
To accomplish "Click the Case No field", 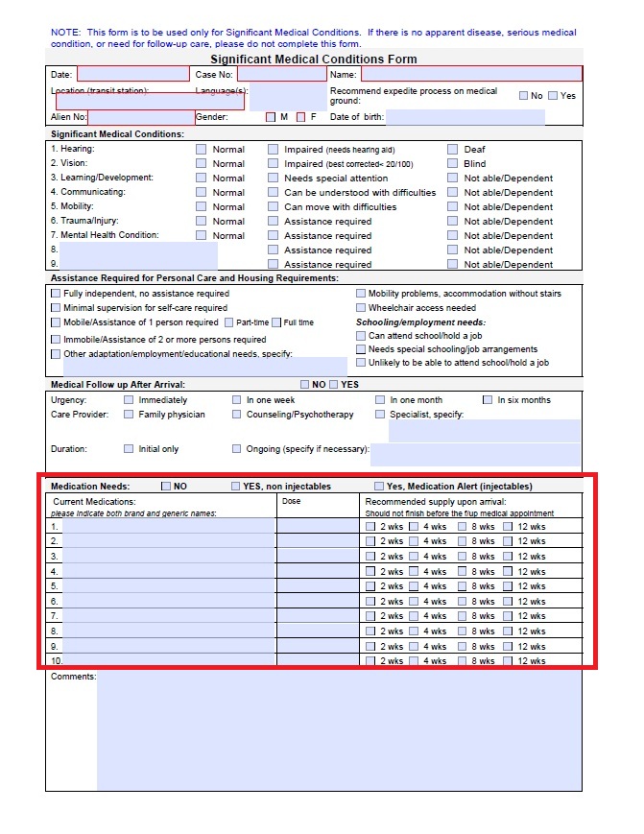I will pyautogui.click(x=281, y=74).
